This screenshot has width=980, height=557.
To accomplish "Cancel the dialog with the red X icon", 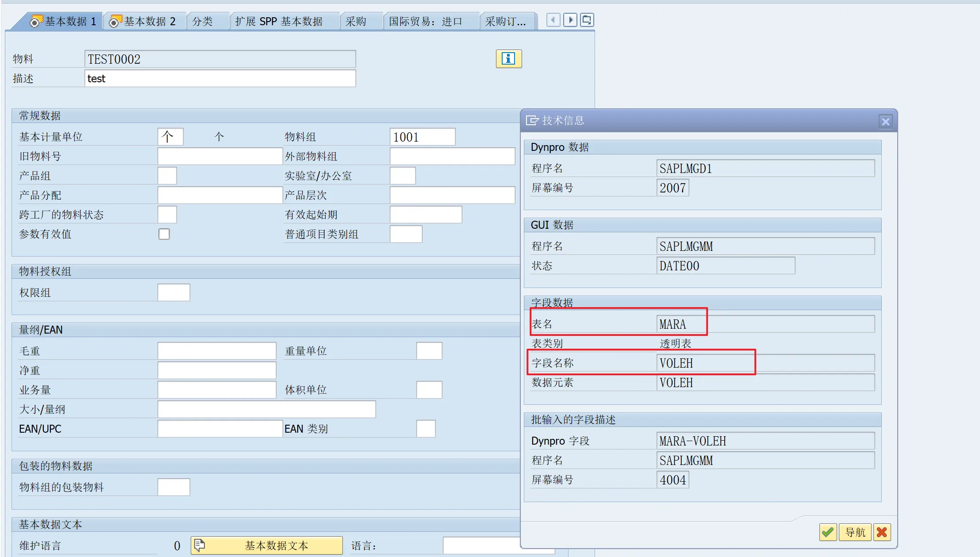I will [x=881, y=532].
